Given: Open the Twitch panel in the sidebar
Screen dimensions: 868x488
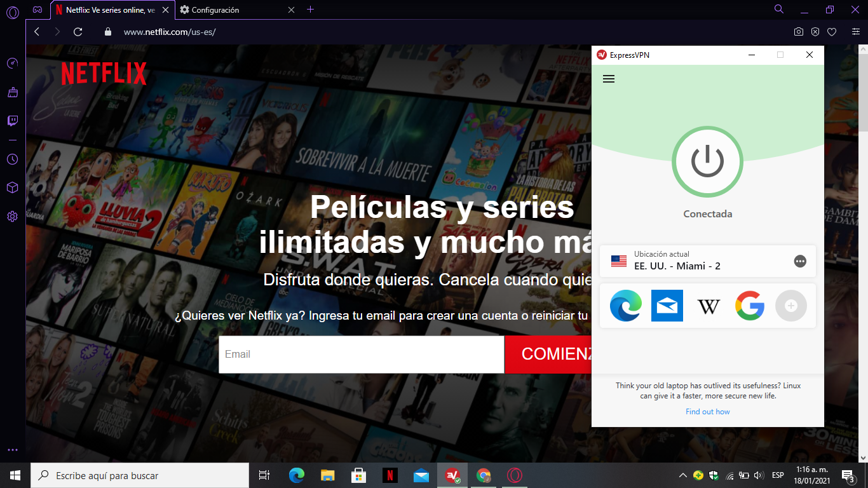Looking at the screenshot, I should (12, 121).
